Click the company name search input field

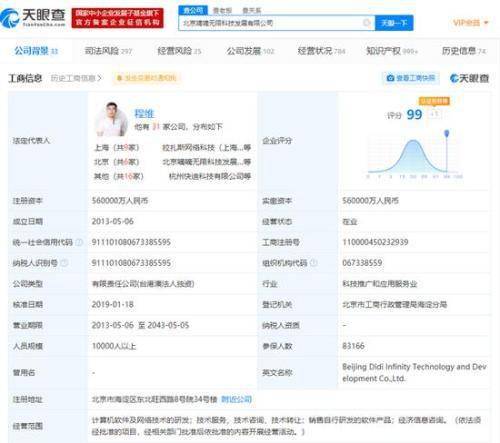pyautogui.click(x=272, y=23)
